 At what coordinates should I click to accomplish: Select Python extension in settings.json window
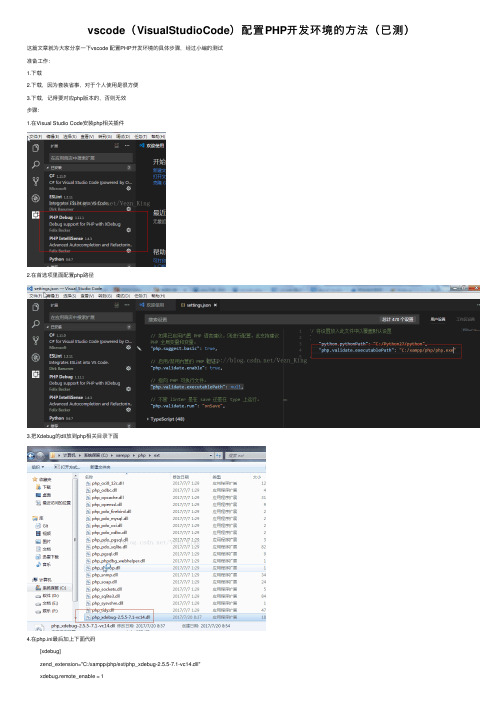point(90,418)
